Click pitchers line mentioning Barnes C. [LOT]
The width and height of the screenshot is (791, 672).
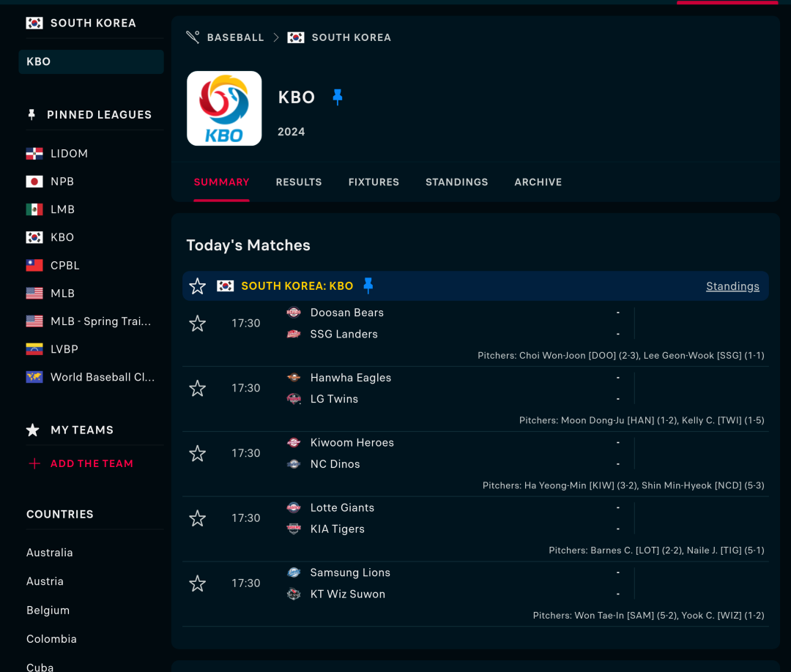(656, 550)
